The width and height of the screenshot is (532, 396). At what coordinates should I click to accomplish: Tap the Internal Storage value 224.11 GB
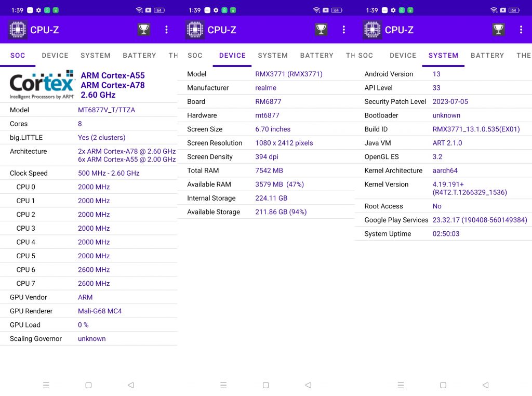click(271, 198)
